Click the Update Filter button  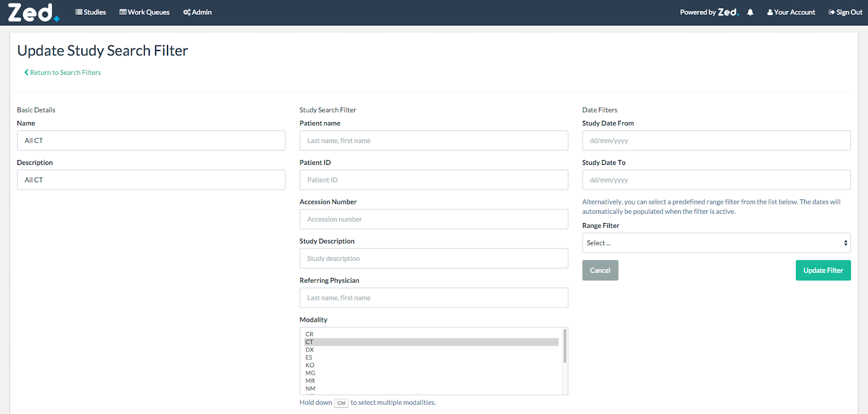pyautogui.click(x=823, y=270)
